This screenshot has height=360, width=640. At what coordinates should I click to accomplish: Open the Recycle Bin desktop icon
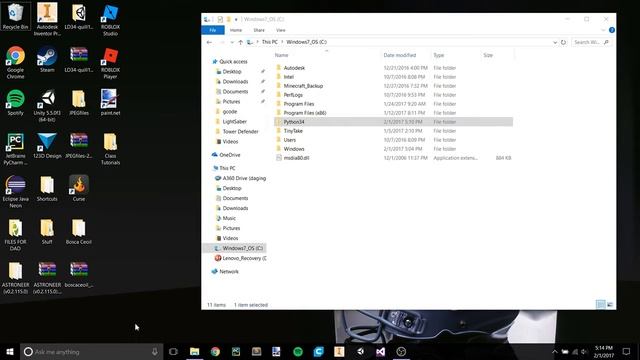point(16,16)
